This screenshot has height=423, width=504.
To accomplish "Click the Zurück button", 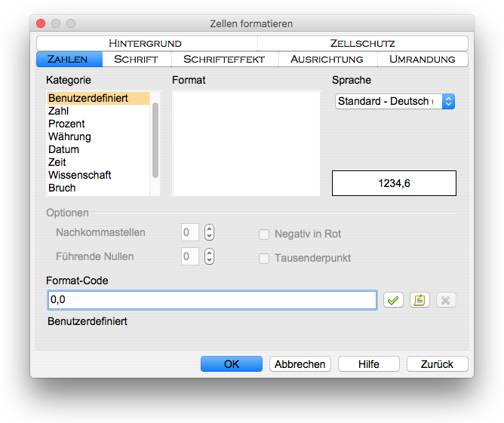I will point(437,364).
